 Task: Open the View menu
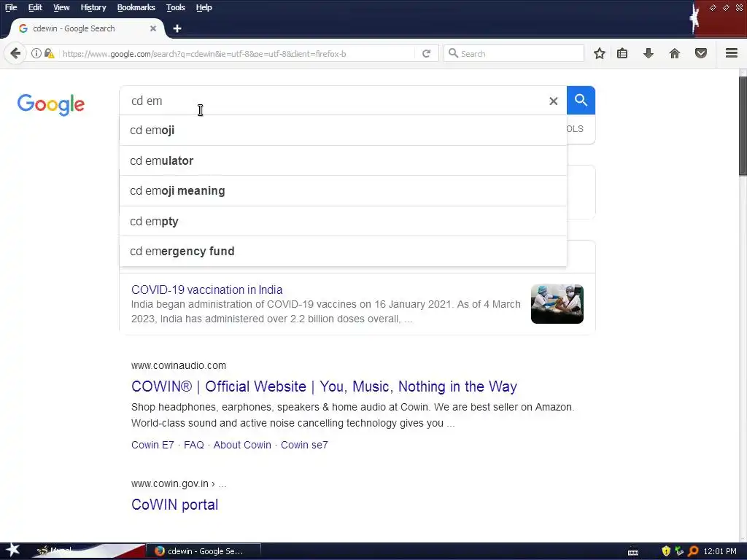(61, 7)
